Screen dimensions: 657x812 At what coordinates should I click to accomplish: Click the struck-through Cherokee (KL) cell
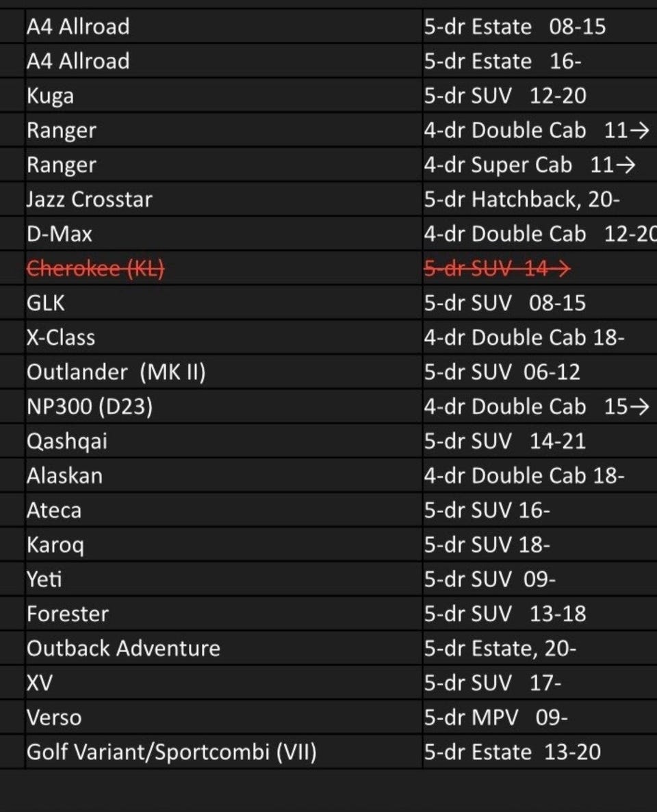click(x=96, y=269)
